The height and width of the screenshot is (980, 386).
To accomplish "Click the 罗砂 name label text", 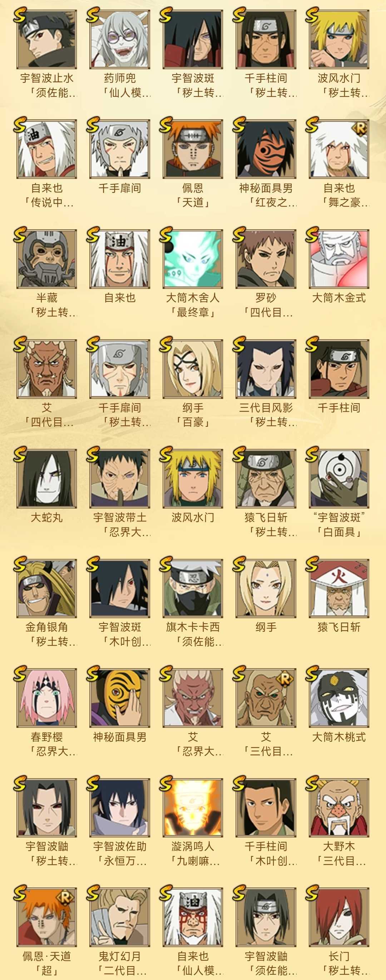I will tap(266, 298).
